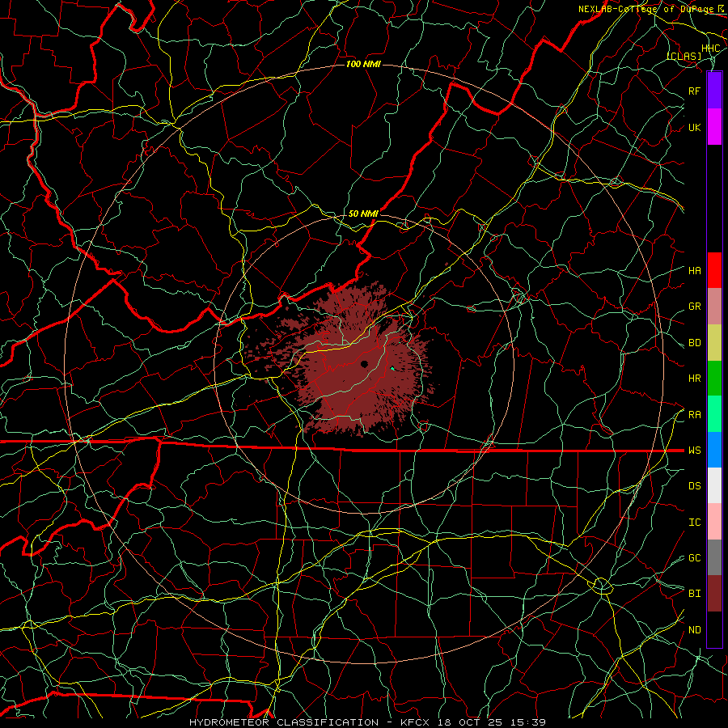Click the BD yellow legend swatch
728x728 pixels.
[x=714, y=343]
